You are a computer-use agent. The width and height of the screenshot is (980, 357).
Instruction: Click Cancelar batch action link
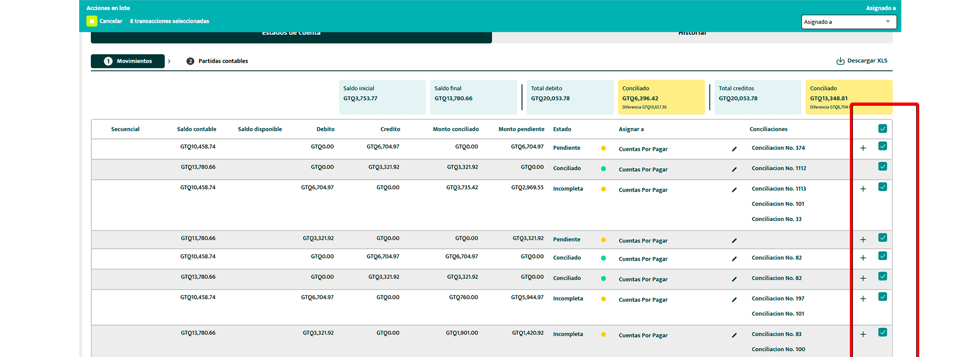[111, 21]
